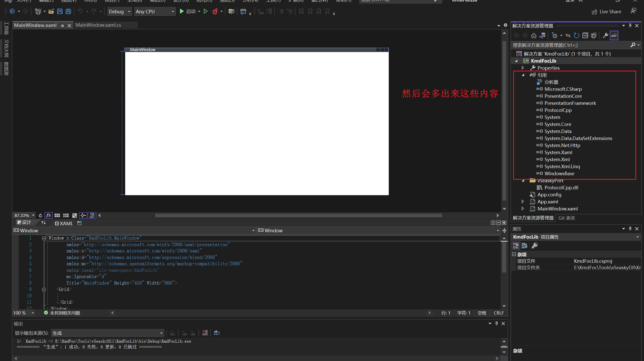Click the pop-out XAML icon
The width and height of the screenshot is (644, 361).
pyautogui.click(x=79, y=223)
